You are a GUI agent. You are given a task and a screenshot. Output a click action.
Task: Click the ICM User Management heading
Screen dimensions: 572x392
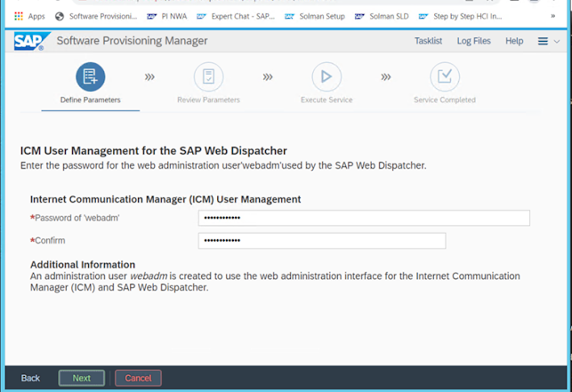pos(154,150)
